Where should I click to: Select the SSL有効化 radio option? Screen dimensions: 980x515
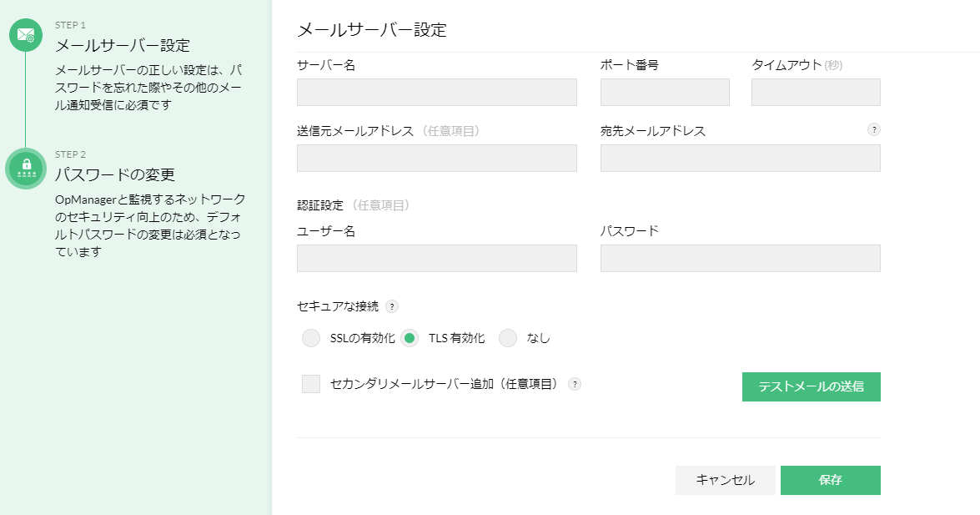point(311,338)
